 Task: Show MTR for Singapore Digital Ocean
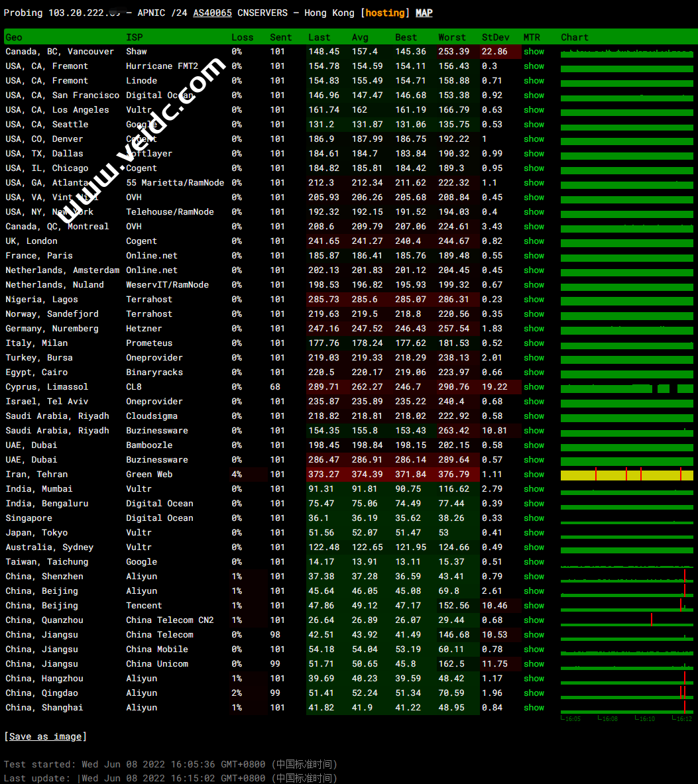click(x=534, y=518)
